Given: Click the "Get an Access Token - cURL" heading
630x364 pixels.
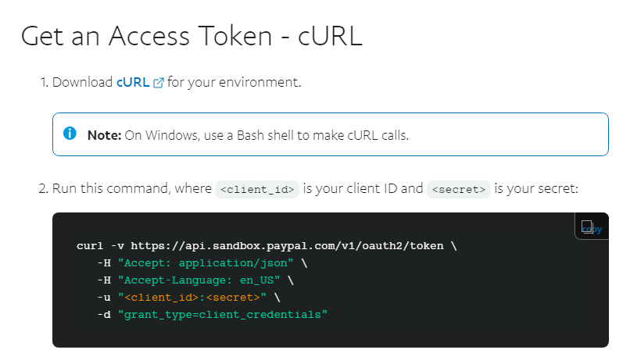Looking at the screenshot, I should pyautogui.click(x=192, y=37).
